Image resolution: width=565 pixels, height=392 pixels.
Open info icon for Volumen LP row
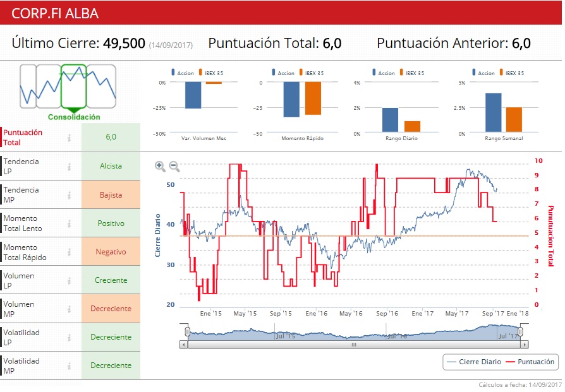tap(69, 280)
